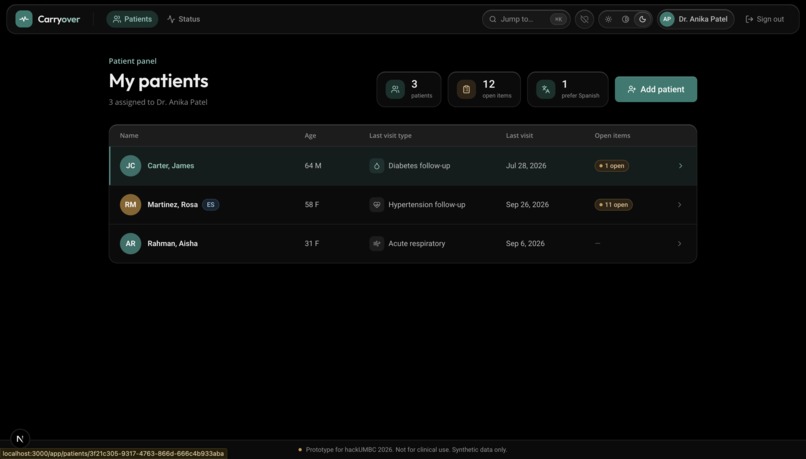Click the Diabetes follow-up text
This screenshot has width=806, height=459.
click(x=419, y=166)
